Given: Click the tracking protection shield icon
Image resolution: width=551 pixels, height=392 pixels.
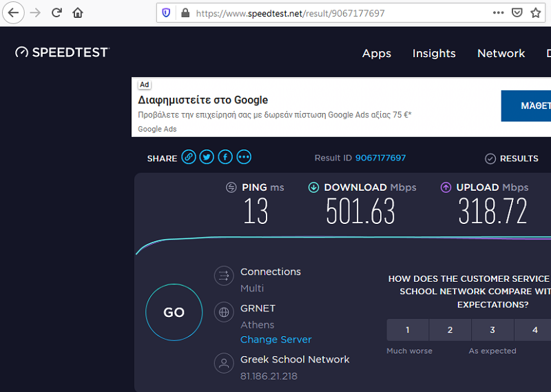Looking at the screenshot, I should pos(166,12).
